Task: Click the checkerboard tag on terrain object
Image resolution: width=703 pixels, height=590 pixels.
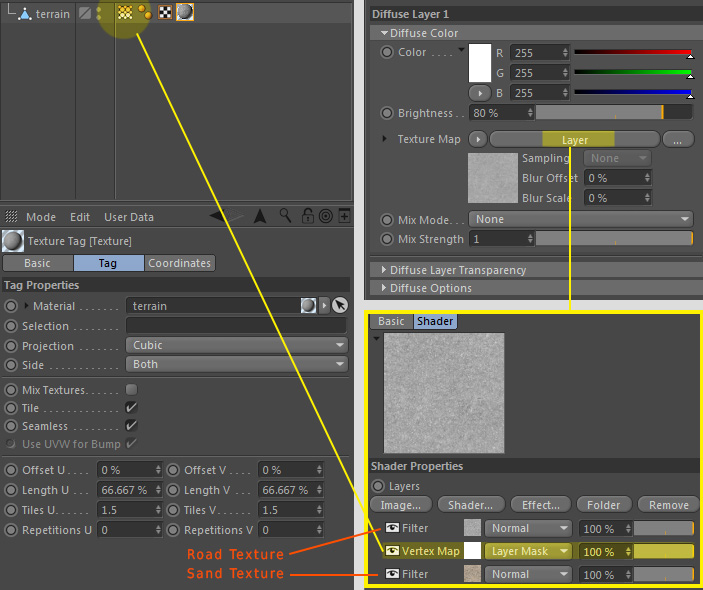Action: click(165, 13)
